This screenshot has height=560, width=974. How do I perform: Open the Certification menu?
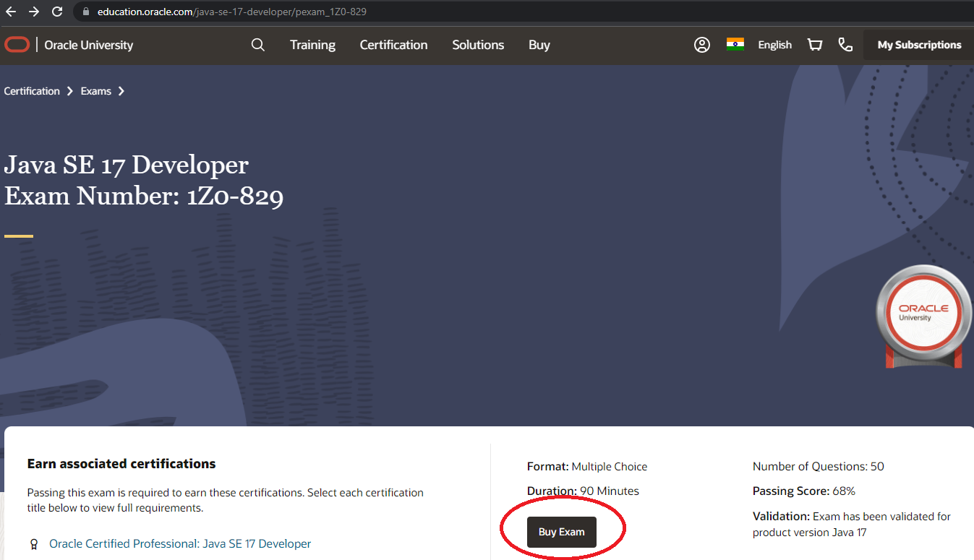393,45
